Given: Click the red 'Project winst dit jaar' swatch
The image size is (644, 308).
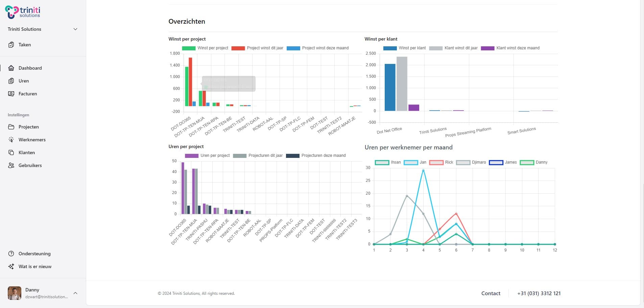Looking at the screenshot, I should point(238,48).
